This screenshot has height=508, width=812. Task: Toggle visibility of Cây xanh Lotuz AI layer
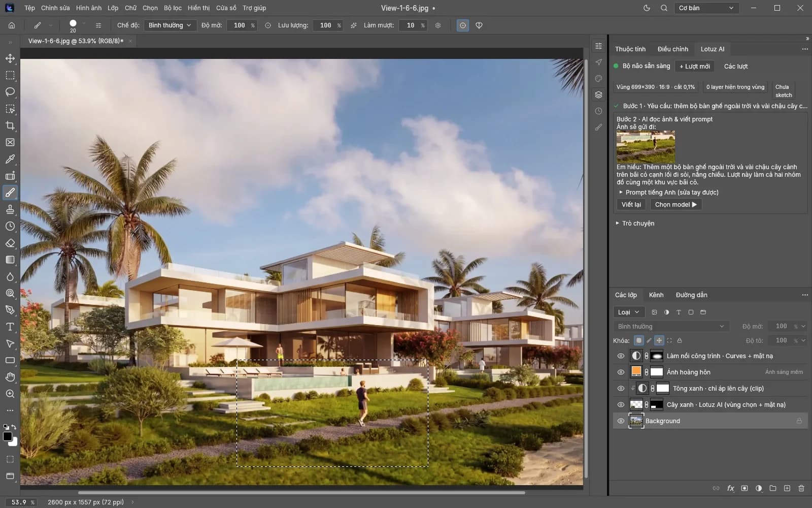(620, 405)
